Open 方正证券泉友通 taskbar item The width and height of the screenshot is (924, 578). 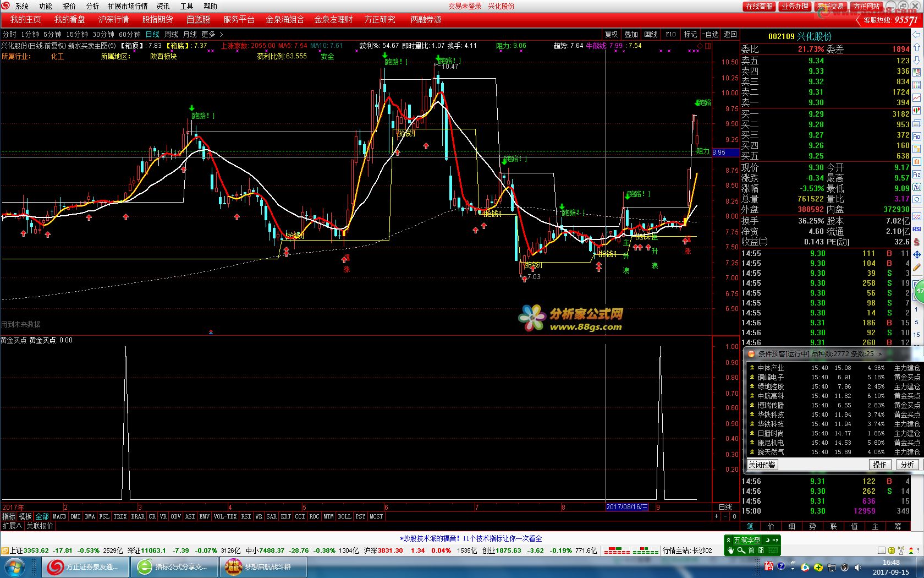coord(85,566)
